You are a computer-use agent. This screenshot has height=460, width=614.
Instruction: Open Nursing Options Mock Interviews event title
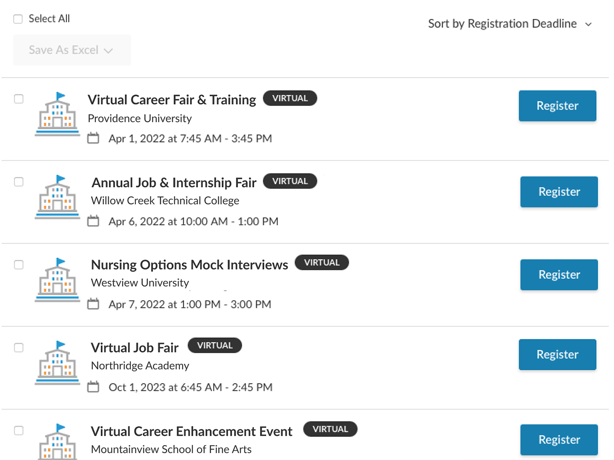click(189, 265)
